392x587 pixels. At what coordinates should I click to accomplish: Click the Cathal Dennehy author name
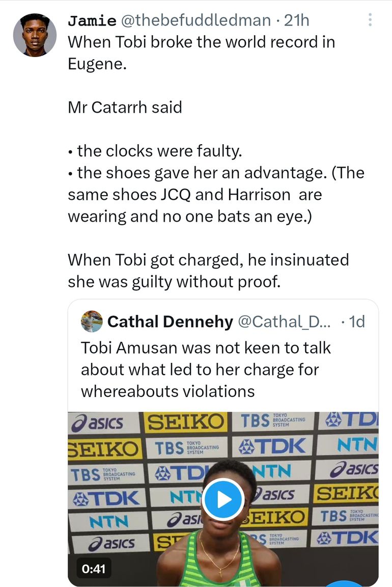pyautogui.click(x=170, y=322)
